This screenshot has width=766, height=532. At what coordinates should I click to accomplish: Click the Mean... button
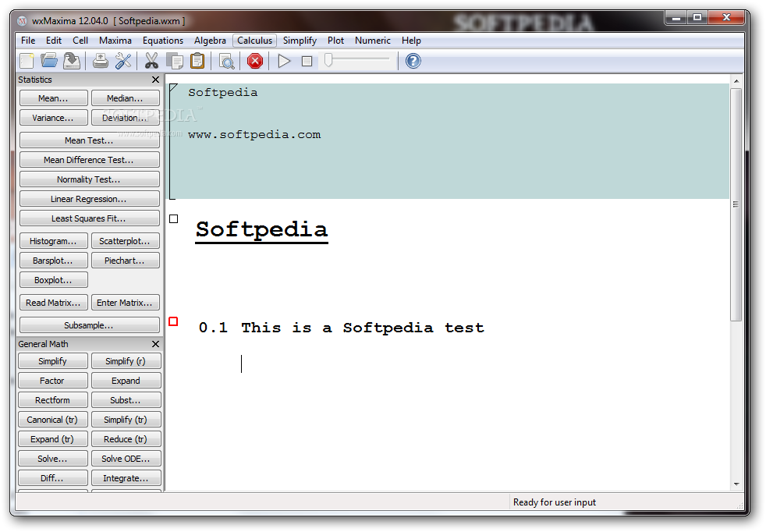54,98
